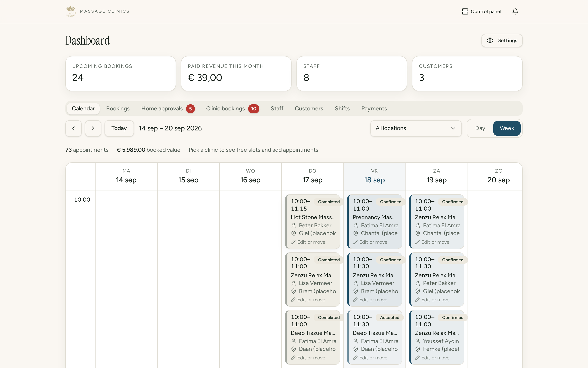
Task: Click the Today button
Action: point(119,128)
